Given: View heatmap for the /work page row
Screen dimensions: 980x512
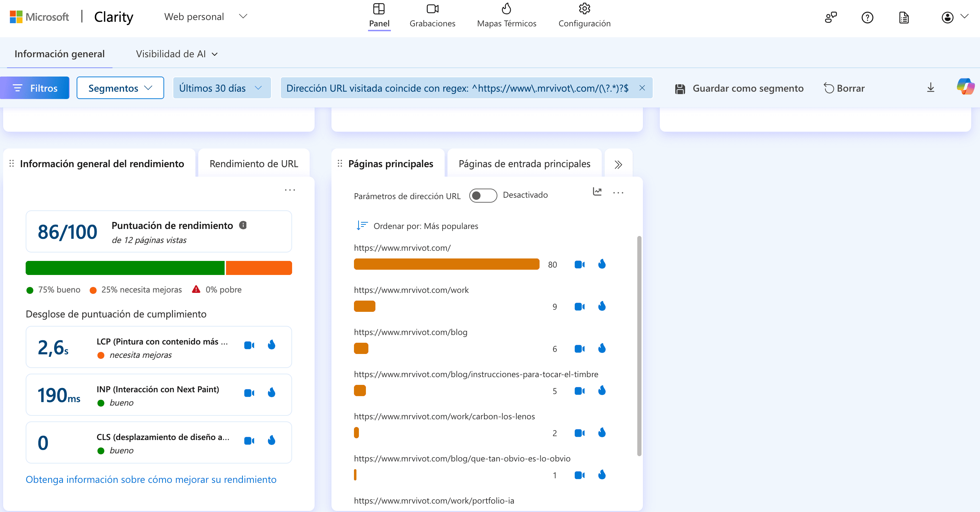Looking at the screenshot, I should pos(602,306).
